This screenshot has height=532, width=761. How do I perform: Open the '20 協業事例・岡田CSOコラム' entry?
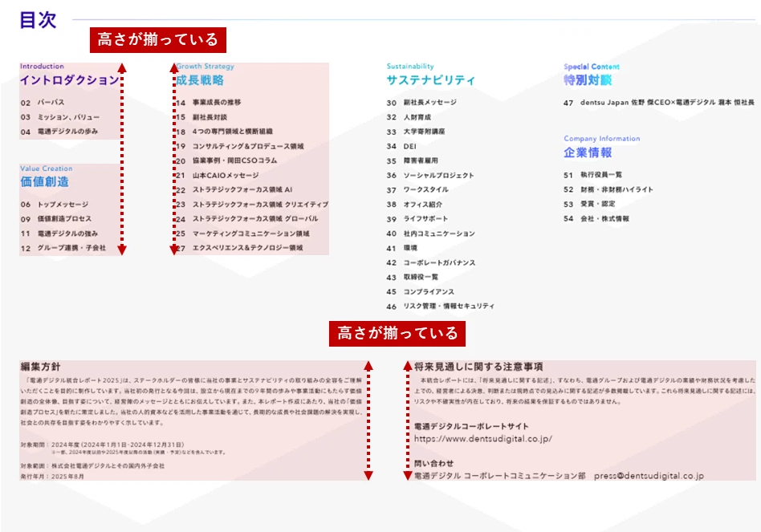226,161
